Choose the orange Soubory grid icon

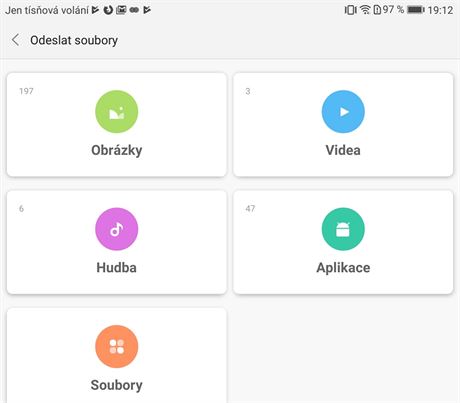[x=117, y=346]
